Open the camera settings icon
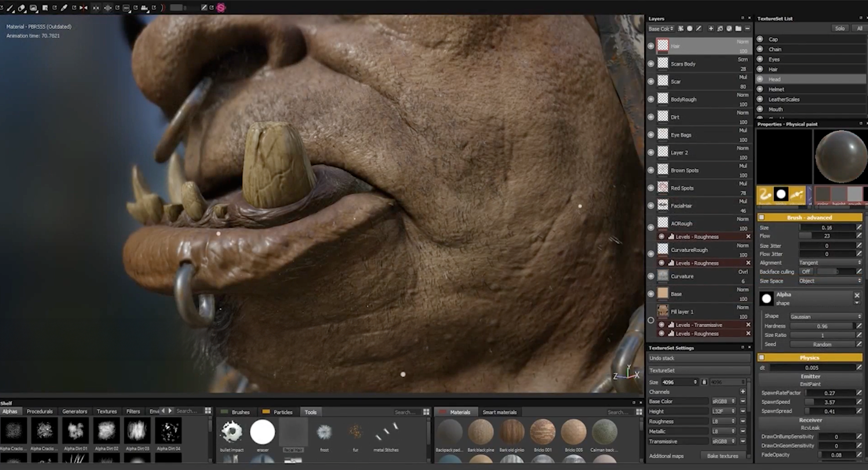The image size is (868, 470). click(144, 7)
